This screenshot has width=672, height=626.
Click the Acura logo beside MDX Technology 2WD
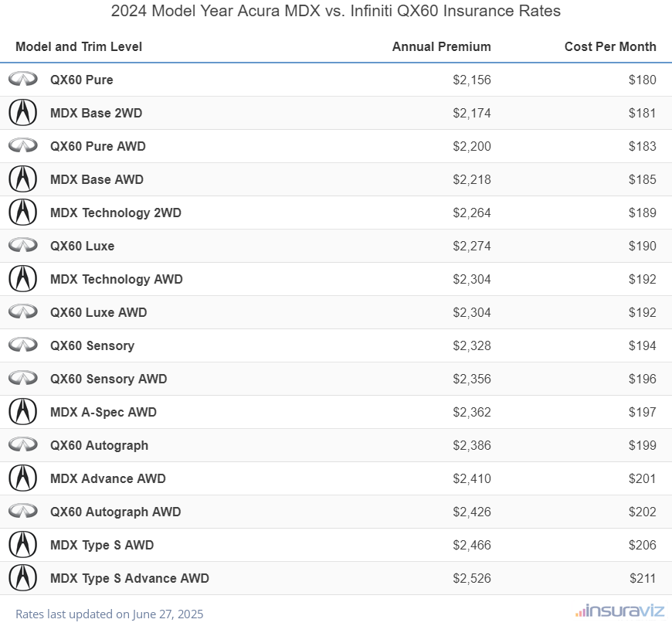point(23,213)
